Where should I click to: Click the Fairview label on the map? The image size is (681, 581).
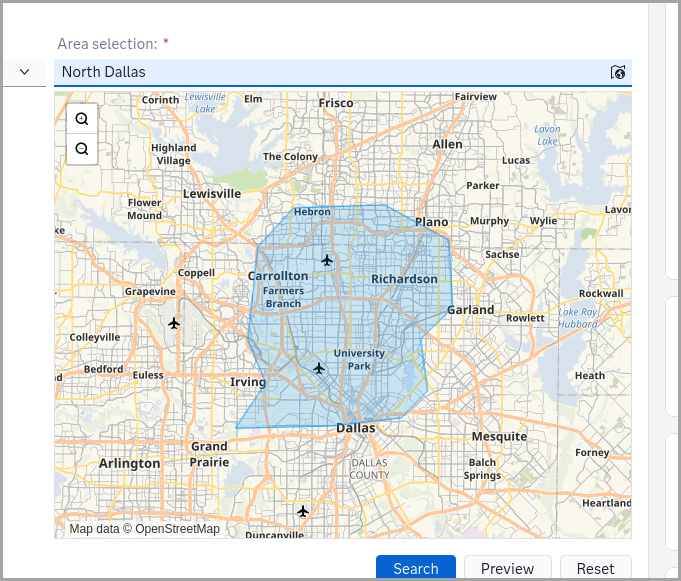pyautogui.click(x=476, y=96)
